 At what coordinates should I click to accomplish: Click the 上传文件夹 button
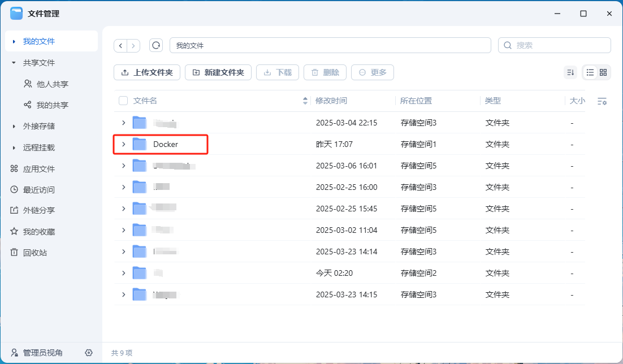(147, 72)
